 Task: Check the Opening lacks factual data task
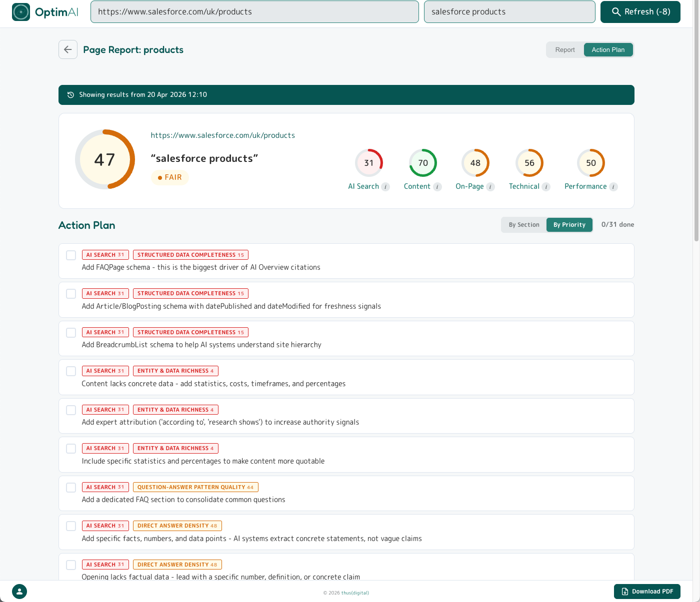click(x=71, y=565)
